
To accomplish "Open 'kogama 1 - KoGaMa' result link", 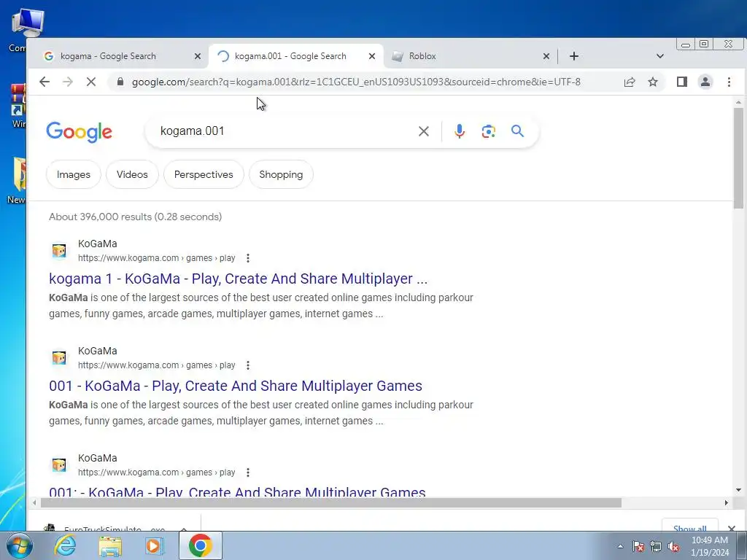I will pyautogui.click(x=239, y=279).
